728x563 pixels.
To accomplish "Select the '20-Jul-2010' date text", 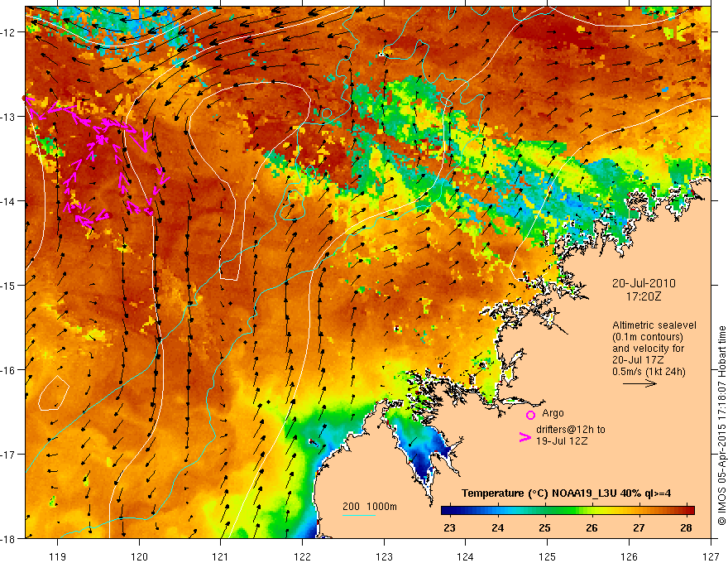I will coord(644,283).
